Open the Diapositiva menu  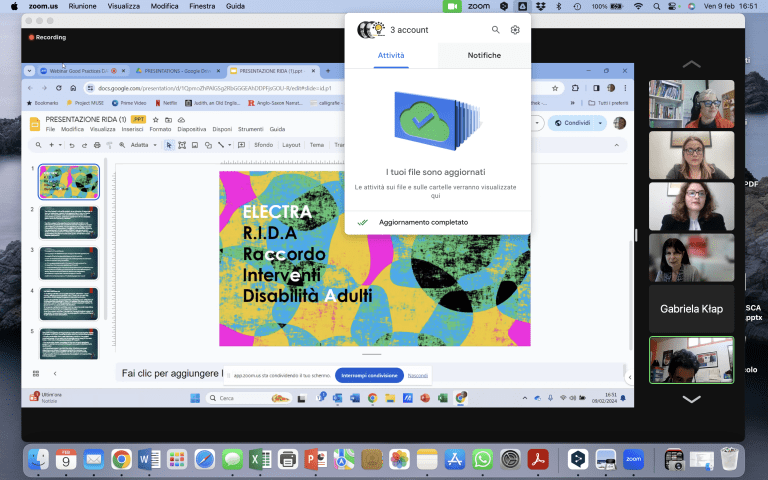click(x=192, y=129)
